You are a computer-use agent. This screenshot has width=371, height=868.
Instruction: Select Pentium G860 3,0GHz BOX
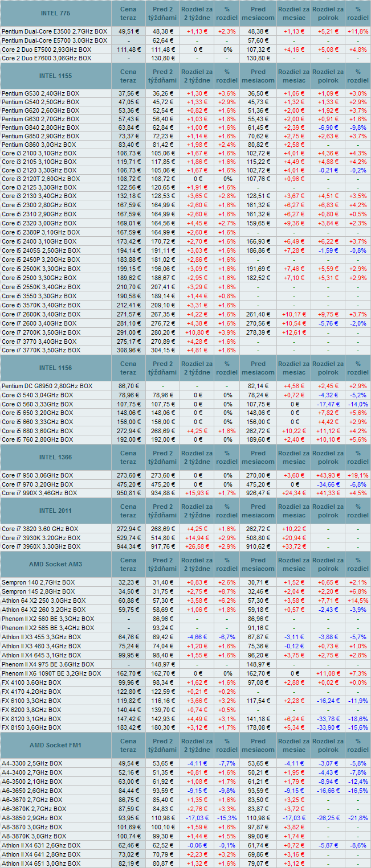(39, 145)
